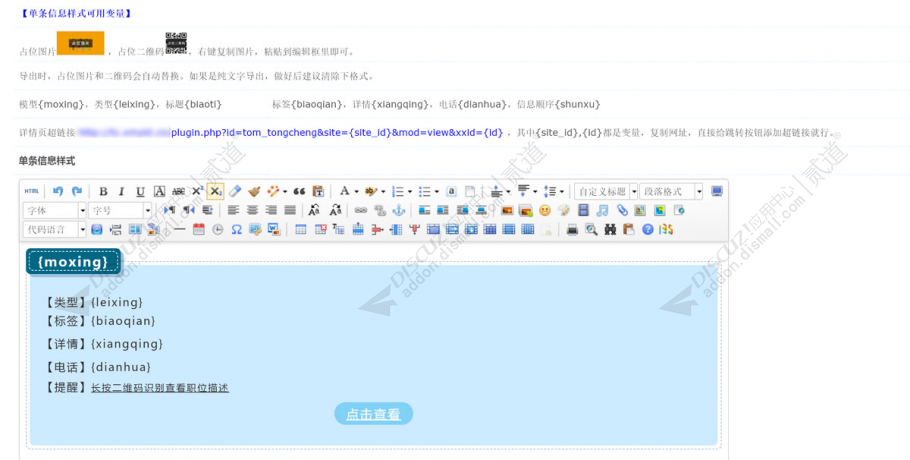Open the 字体 font family dropdown
This screenshot has height=460, width=910.
click(81, 210)
